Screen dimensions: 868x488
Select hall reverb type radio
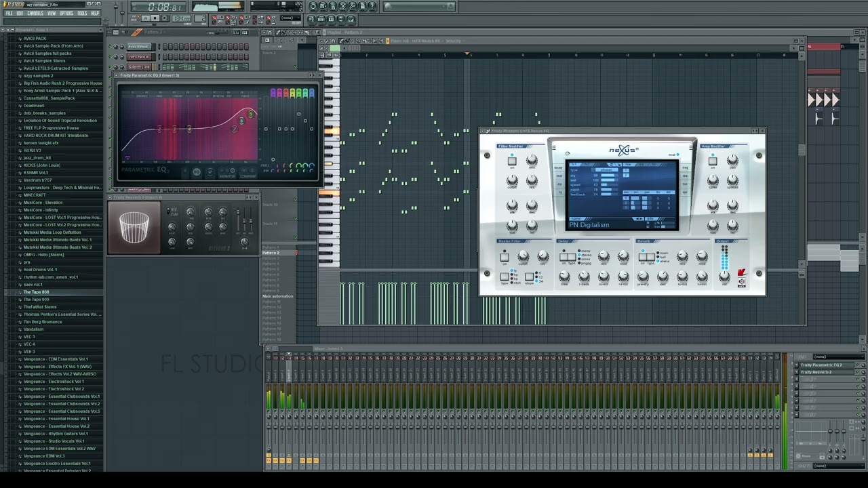(658, 257)
